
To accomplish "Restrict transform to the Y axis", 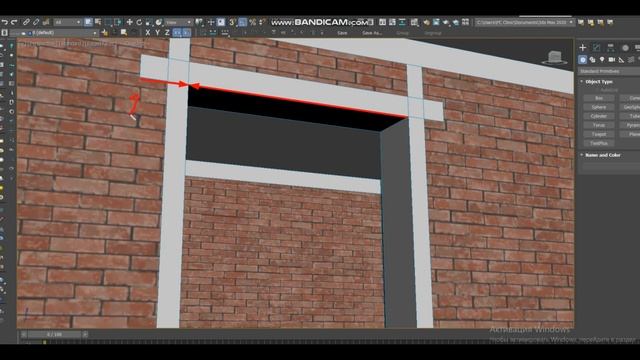I will click(x=157, y=33).
